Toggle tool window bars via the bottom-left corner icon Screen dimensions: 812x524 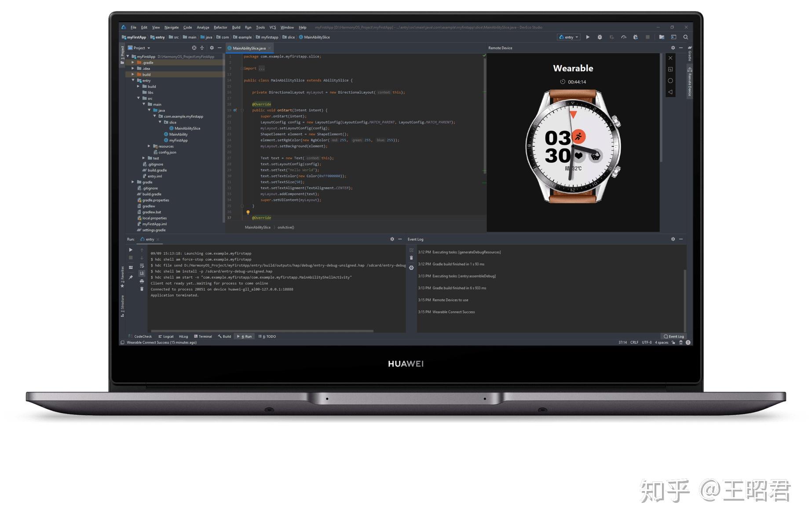click(123, 342)
